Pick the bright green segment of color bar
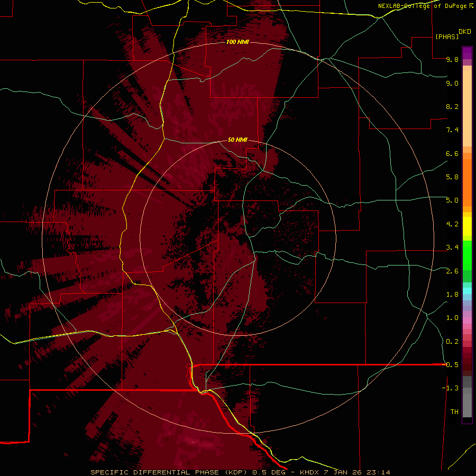The width and height of the screenshot is (476, 476). point(467,255)
